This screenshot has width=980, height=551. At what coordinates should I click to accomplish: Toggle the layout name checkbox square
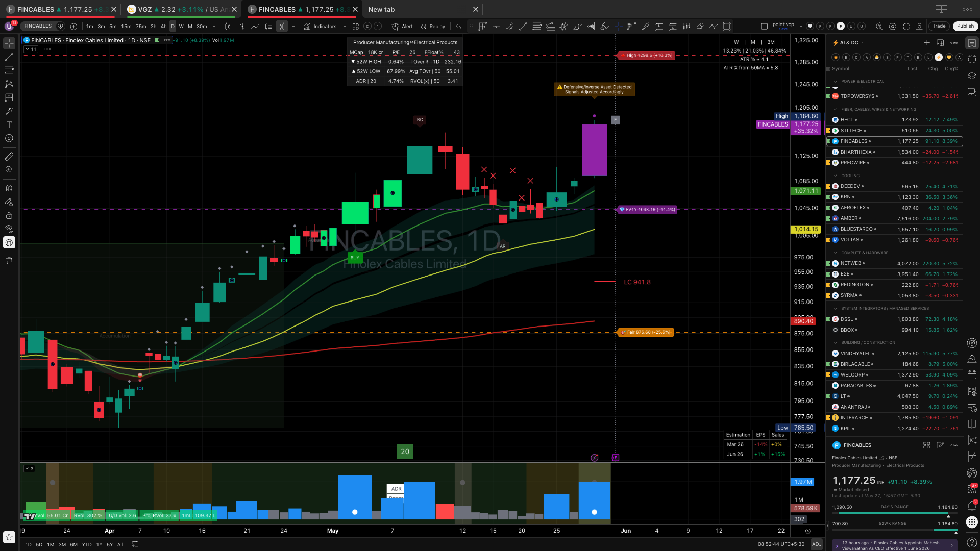point(764,27)
